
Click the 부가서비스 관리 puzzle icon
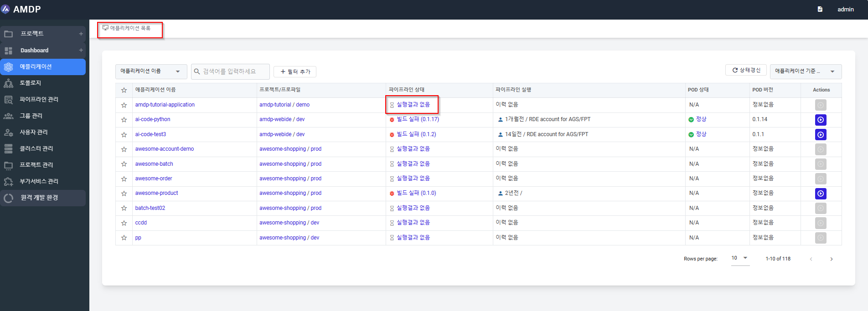8,181
